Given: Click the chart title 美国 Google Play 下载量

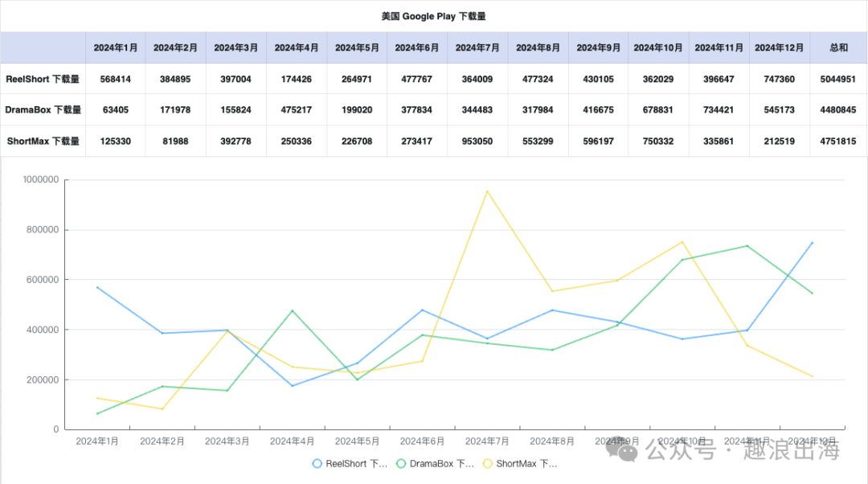Looking at the screenshot, I should point(433,16).
